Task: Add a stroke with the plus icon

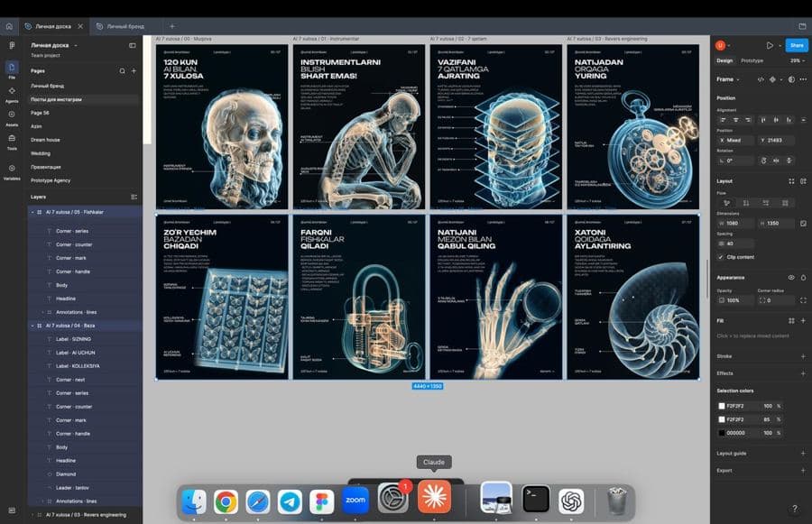Action: coord(803,356)
